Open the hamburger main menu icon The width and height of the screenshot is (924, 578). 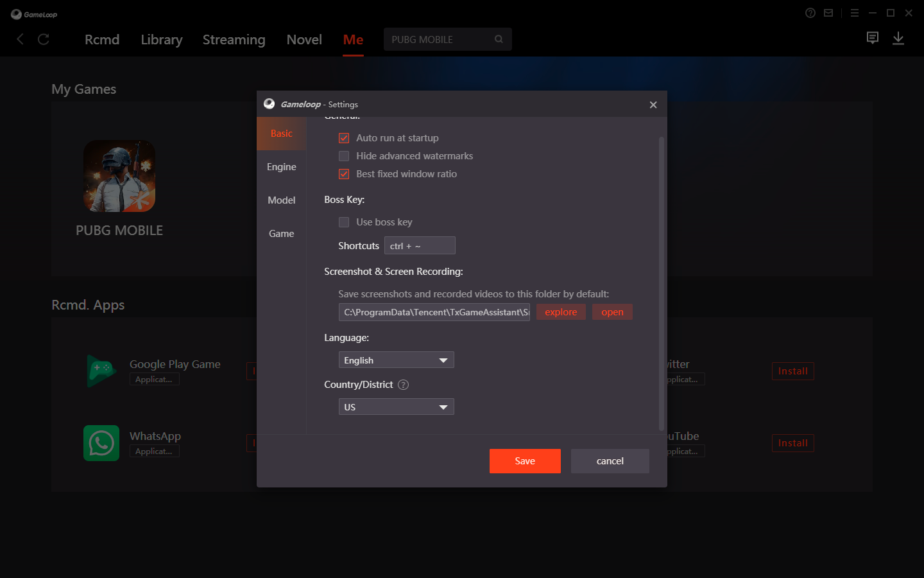pos(855,13)
